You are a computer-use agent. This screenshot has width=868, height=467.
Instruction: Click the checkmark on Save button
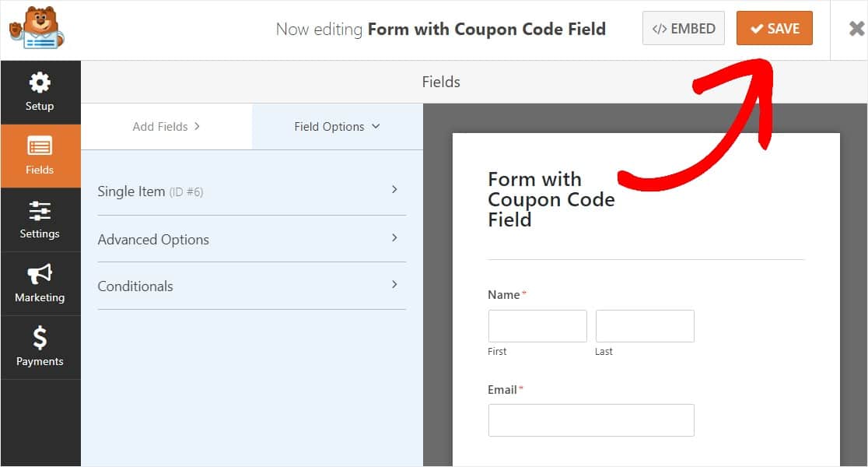[757, 29]
